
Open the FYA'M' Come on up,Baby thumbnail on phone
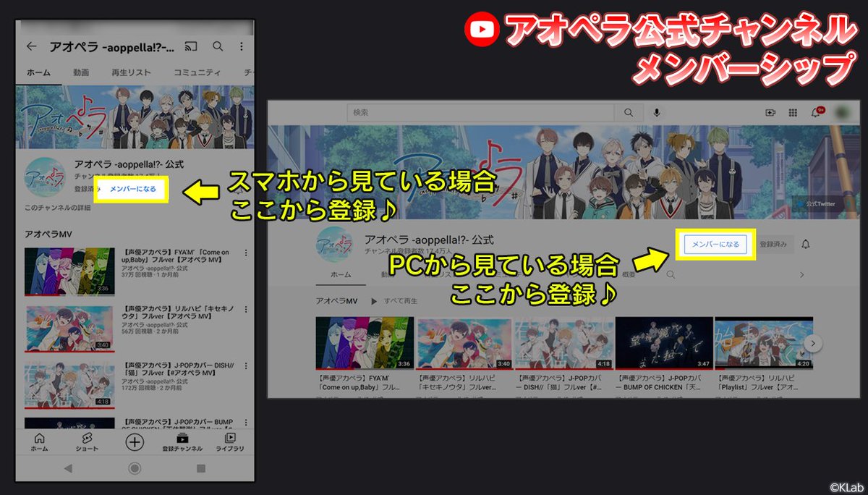click(69, 271)
